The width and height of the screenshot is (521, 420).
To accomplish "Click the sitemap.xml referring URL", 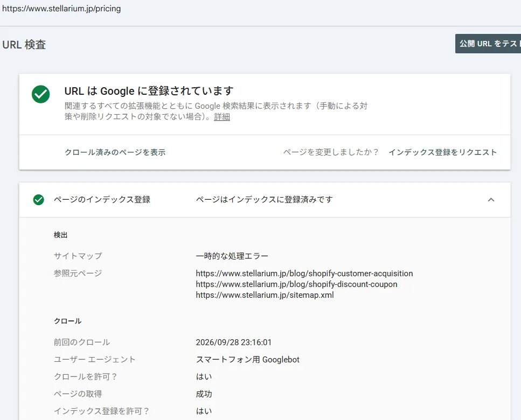I will pyautogui.click(x=265, y=295).
